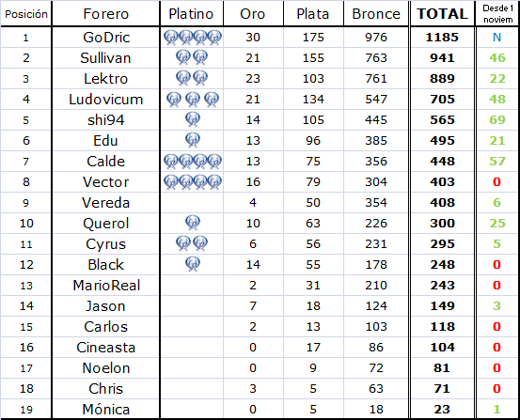This screenshot has height=420, width=520.
Task: Select the Mónica name cell
Action: pyautogui.click(x=106, y=410)
